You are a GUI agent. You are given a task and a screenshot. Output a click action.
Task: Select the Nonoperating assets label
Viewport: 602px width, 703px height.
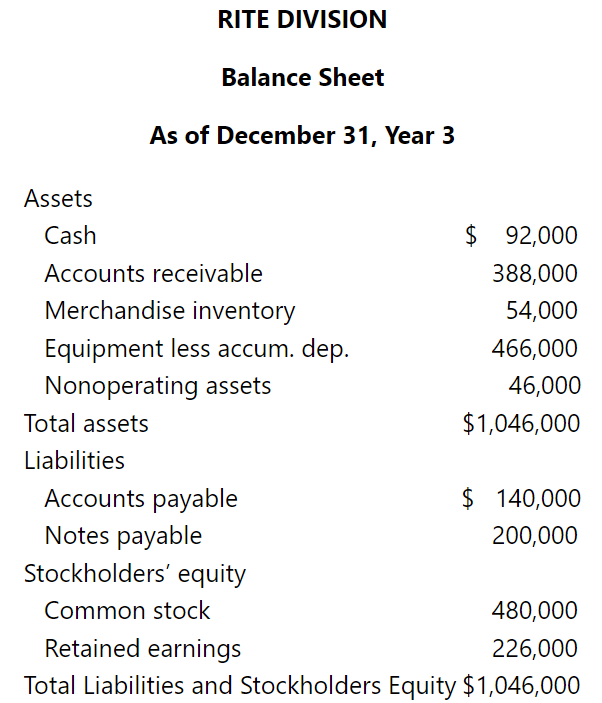pos(158,386)
